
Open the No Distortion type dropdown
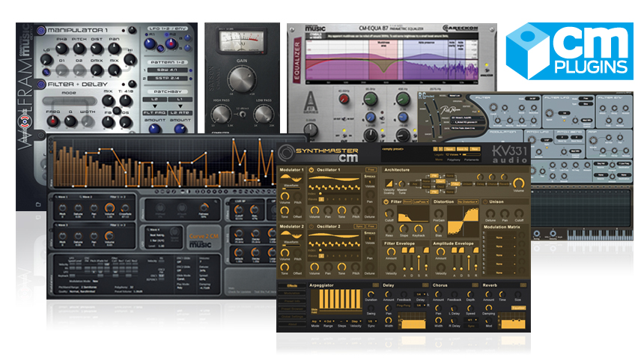coord(468,201)
